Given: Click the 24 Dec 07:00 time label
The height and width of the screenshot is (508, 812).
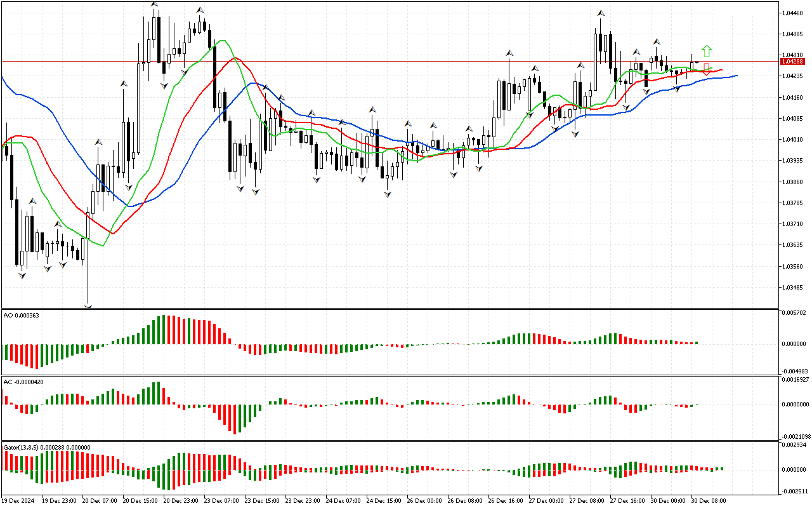Looking at the screenshot, I should [x=344, y=500].
